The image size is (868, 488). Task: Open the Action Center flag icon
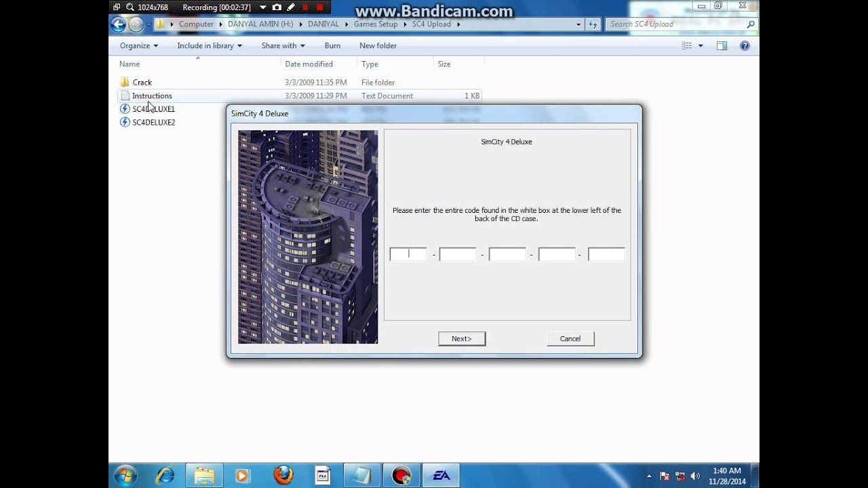665,476
